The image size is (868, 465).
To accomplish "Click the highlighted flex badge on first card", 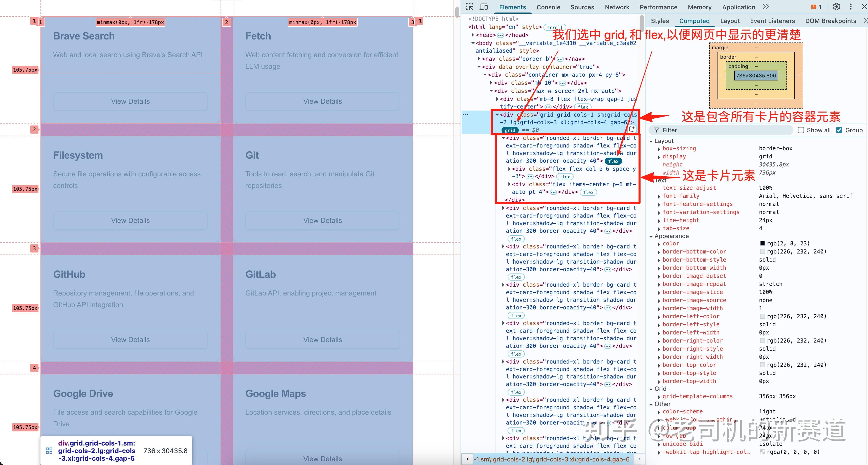I will click(613, 161).
